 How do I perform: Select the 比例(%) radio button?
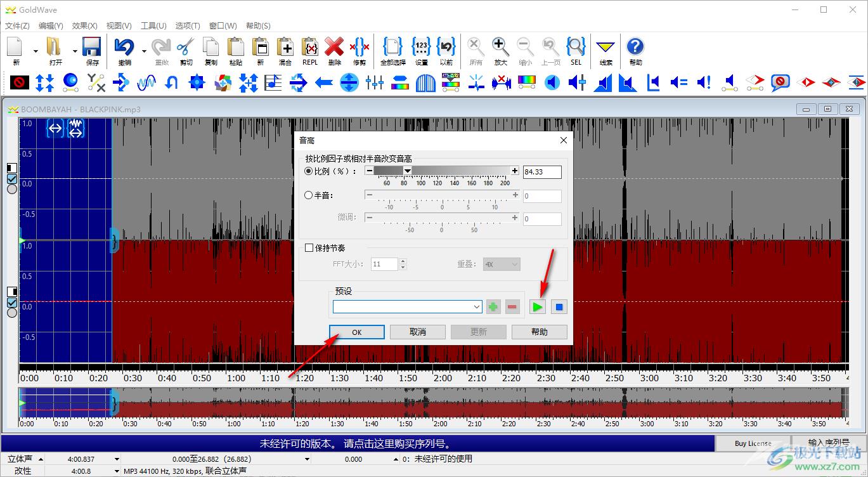[x=309, y=171]
